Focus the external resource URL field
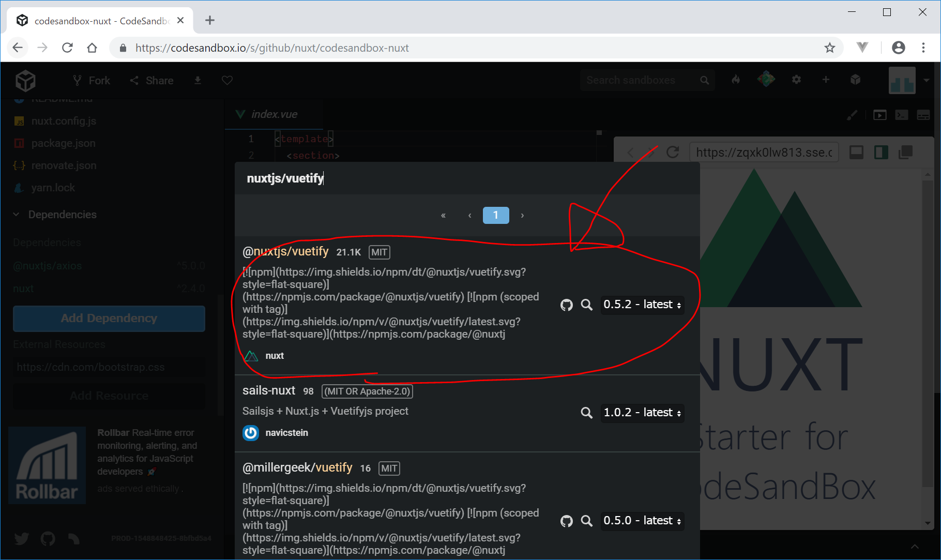The image size is (941, 560). click(109, 367)
